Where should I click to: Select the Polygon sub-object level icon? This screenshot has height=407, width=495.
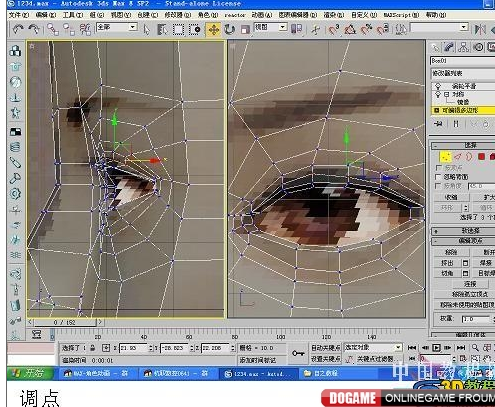pyautogui.click(x=481, y=156)
